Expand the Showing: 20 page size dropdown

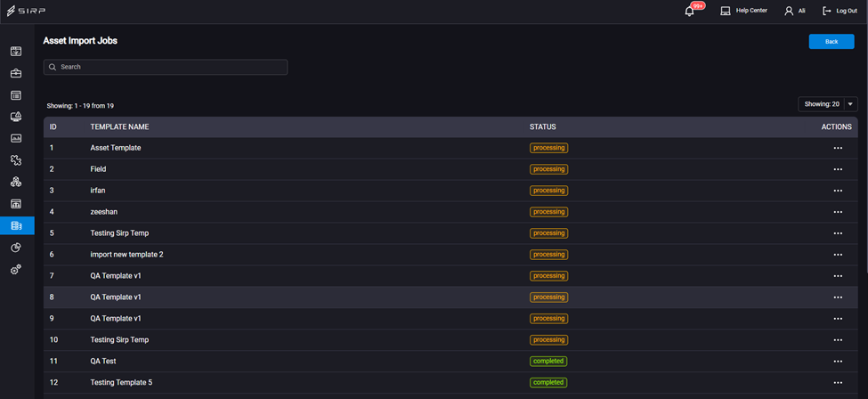coord(828,104)
